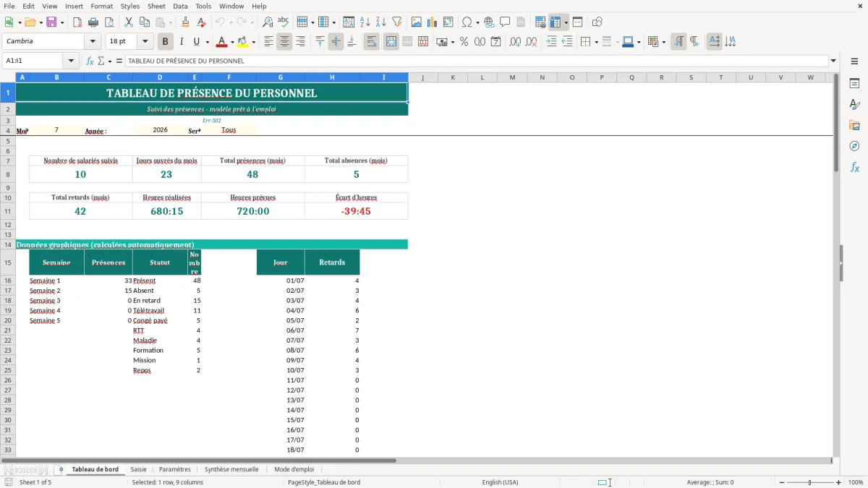Format cell as percent

click(464, 42)
